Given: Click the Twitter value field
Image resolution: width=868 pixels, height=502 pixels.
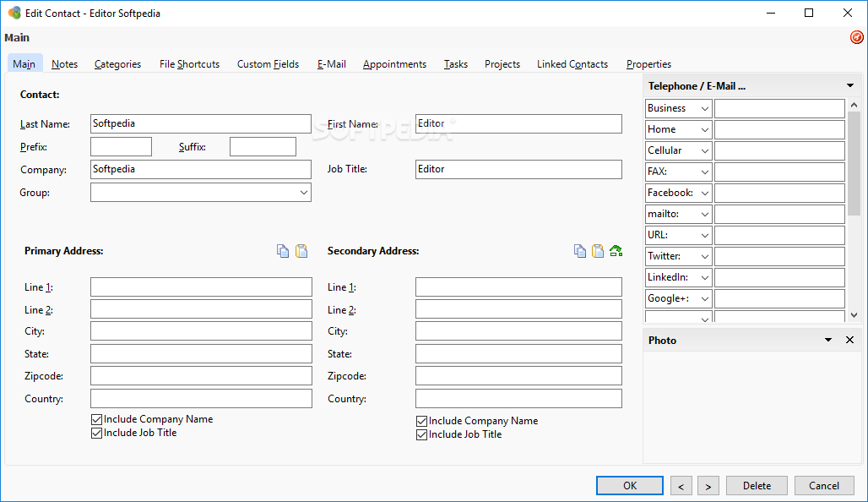Looking at the screenshot, I should 779,257.
